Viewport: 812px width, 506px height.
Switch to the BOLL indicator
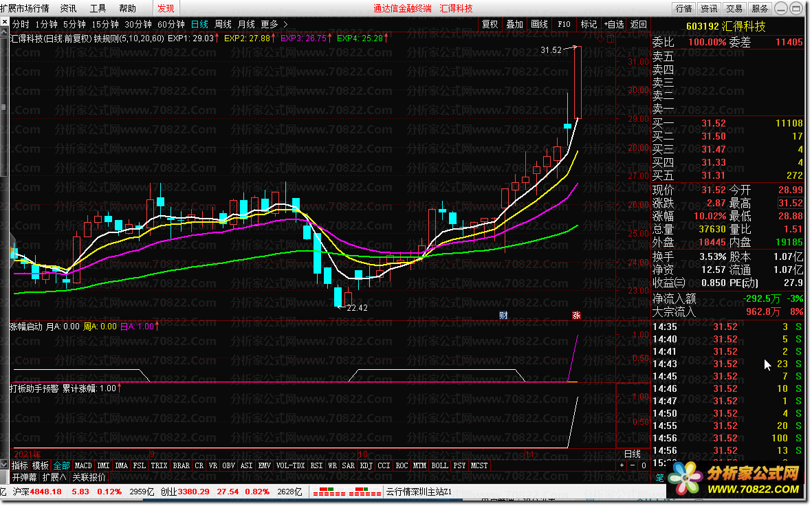pyautogui.click(x=439, y=465)
